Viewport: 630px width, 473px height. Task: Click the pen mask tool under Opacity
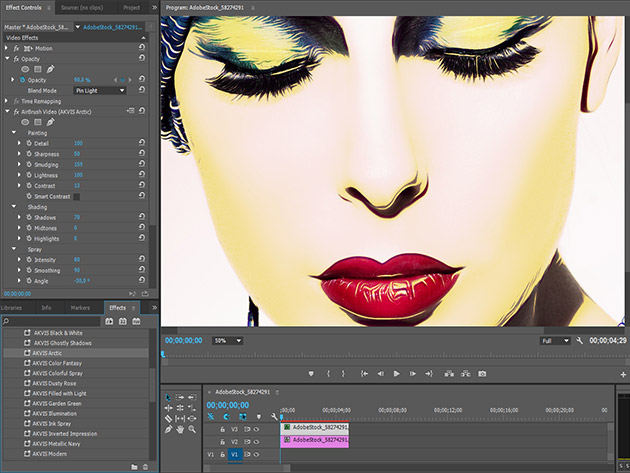[51, 69]
